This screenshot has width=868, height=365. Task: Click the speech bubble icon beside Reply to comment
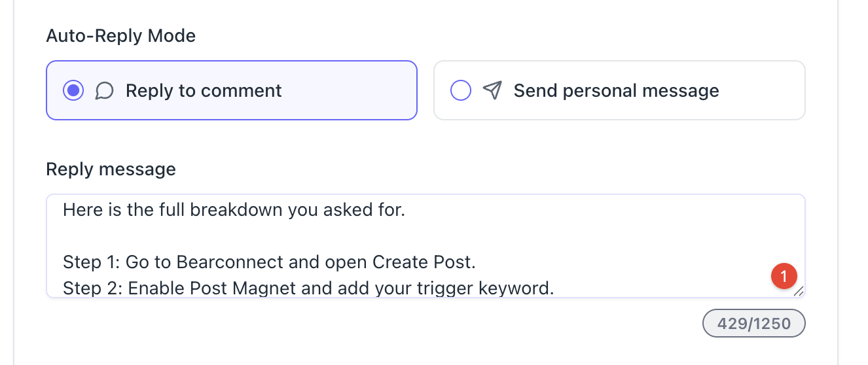[x=104, y=90]
